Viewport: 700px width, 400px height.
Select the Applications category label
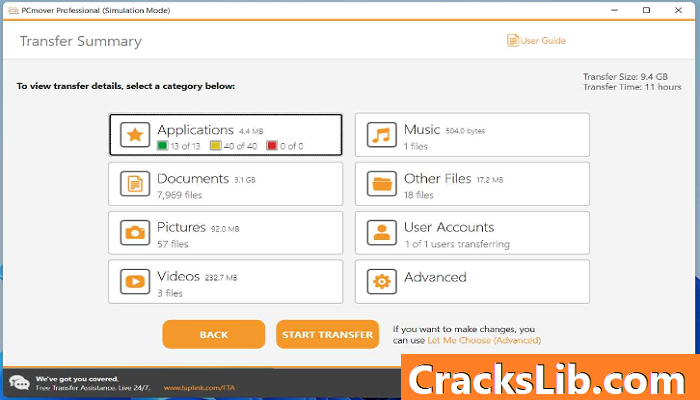195,130
